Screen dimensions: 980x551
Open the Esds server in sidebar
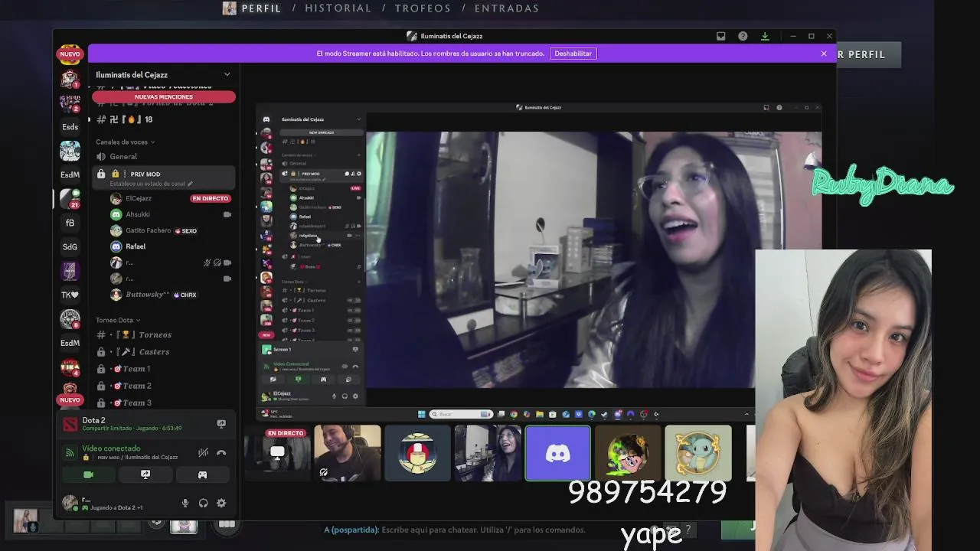[70, 126]
